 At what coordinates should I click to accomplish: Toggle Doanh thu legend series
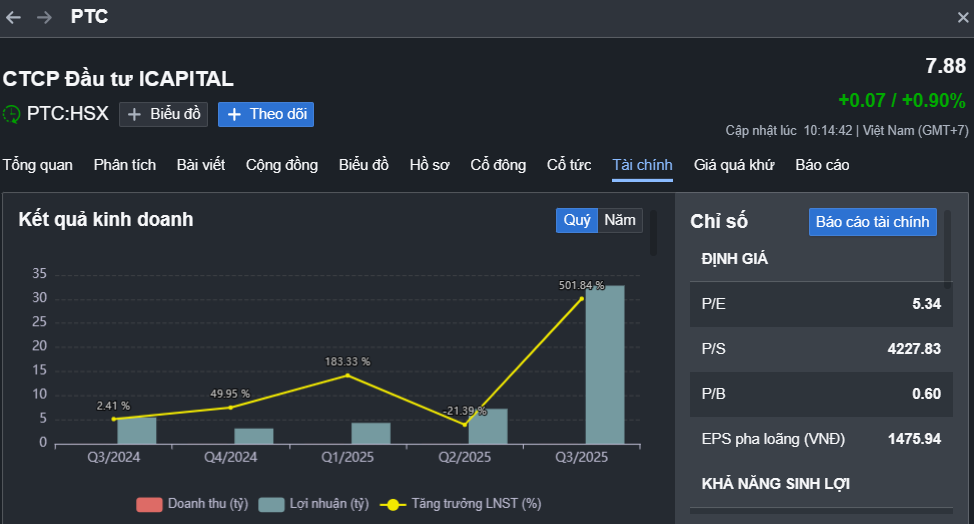pos(192,504)
